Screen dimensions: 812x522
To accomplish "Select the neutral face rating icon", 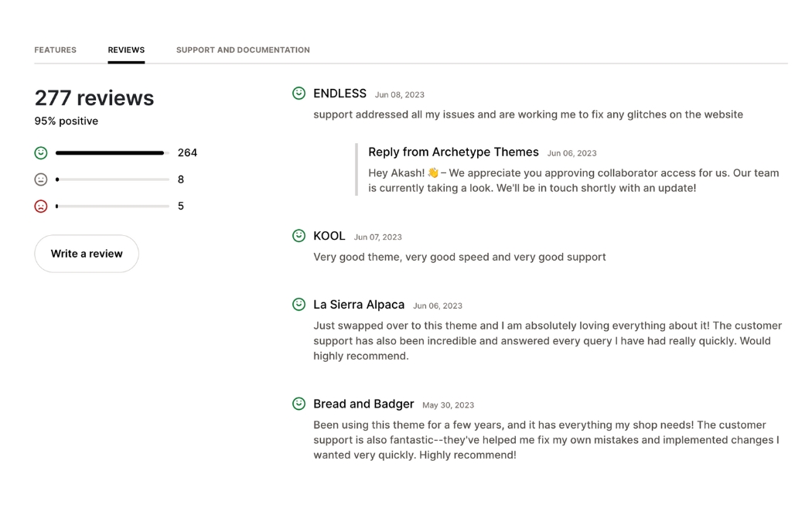I will (41, 179).
